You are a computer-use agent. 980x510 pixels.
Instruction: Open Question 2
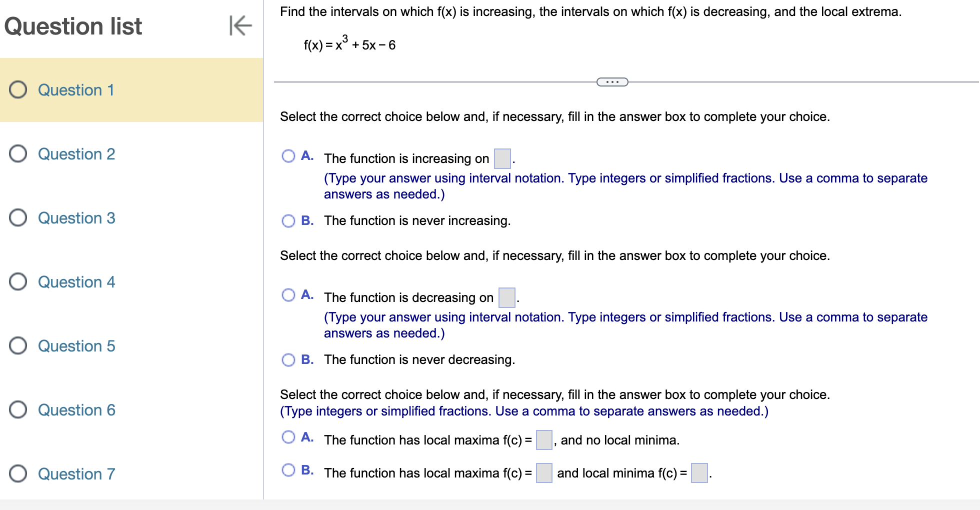(76, 154)
